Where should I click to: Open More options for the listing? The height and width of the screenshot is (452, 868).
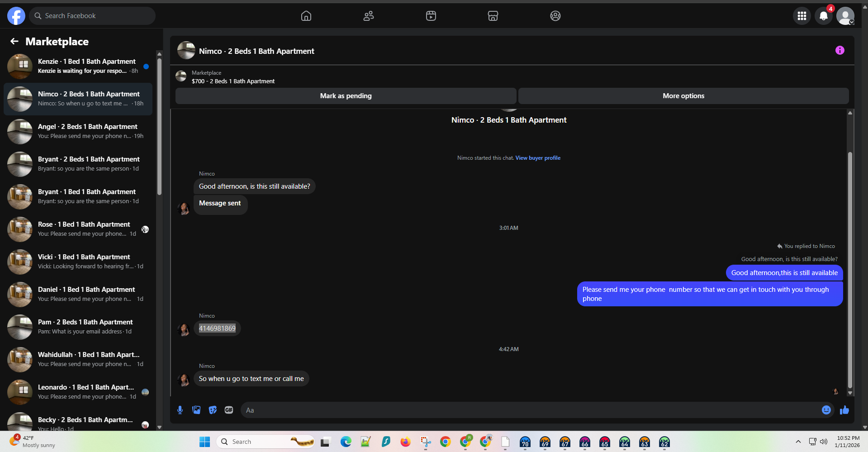tap(683, 96)
